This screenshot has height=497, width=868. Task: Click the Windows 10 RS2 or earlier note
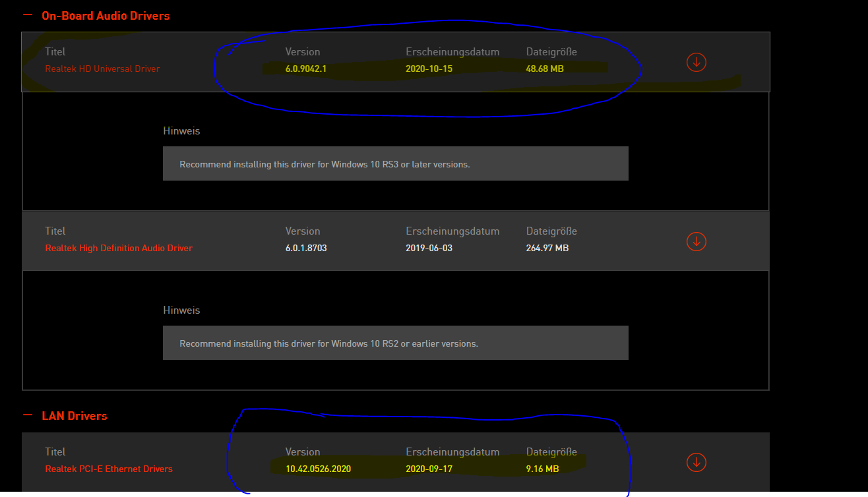click(396, 343)
